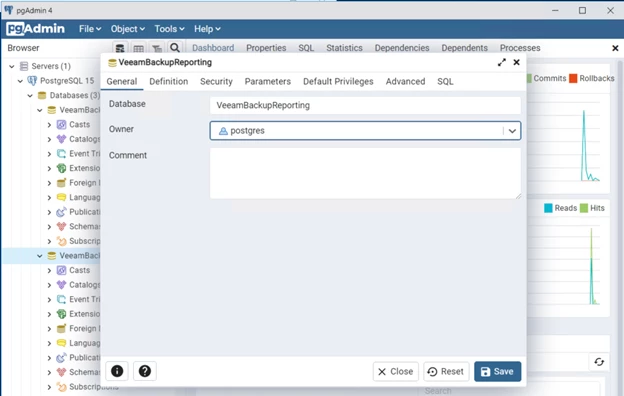Screen dimensions: 624x396
Task: Click in the Database name field
Action: (x=365, y=105)
